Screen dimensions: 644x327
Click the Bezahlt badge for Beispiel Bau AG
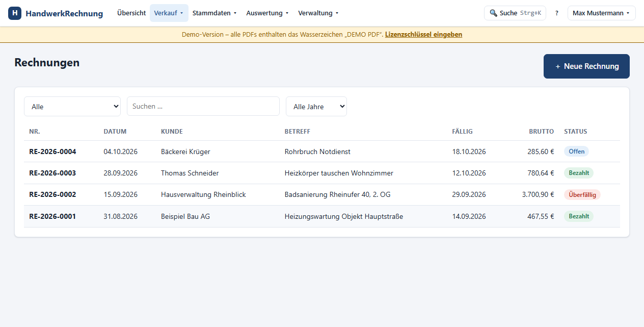click(x=579, y=216)
